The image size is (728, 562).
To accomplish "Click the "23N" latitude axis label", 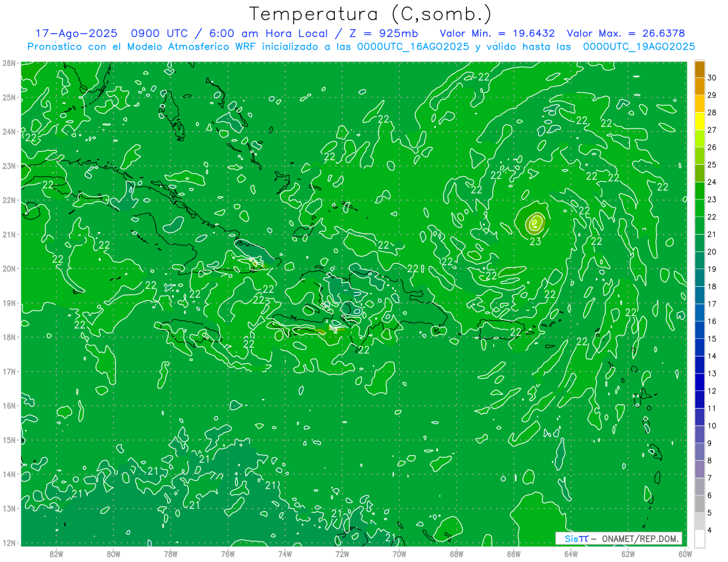I will (9, 166).
